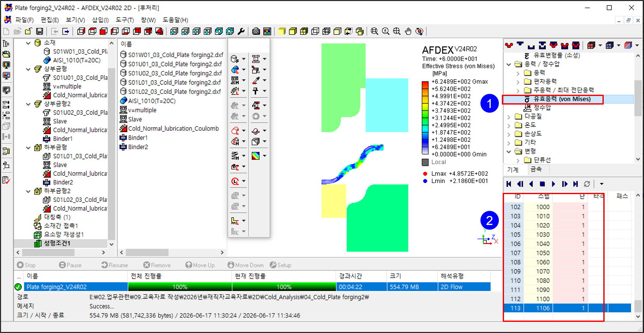The height and width of the screenshot is (333, 644).
Task: Click the blue mesh cube display icon
Action: 610,45
